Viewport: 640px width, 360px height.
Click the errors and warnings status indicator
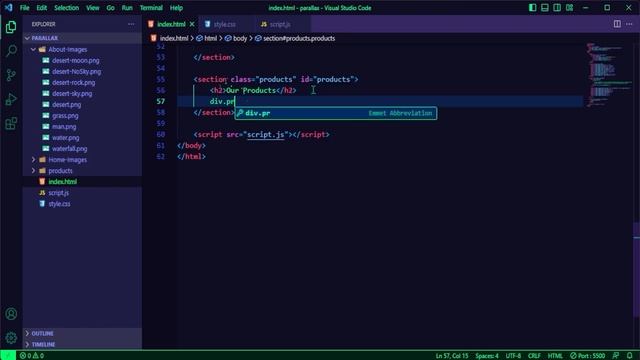tap(32, 356)
